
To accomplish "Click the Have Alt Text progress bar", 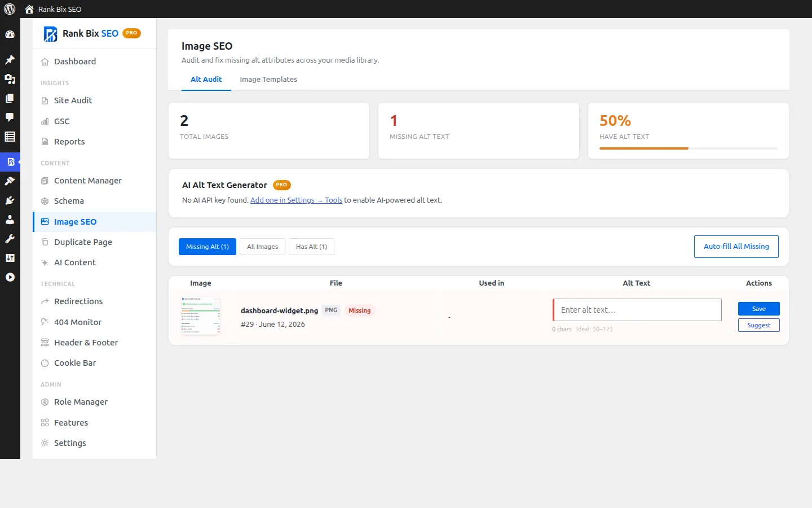I will 688,148.
